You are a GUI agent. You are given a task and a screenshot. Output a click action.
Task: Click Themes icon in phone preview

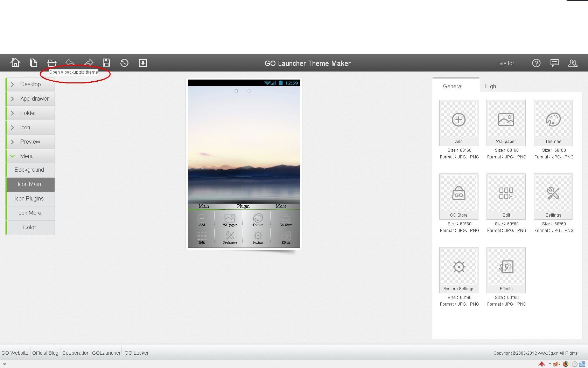[x=258, y=220]
